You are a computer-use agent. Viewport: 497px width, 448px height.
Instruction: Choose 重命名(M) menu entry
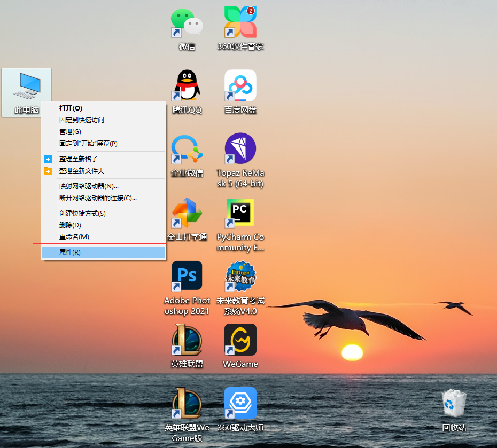pos(103,237)
